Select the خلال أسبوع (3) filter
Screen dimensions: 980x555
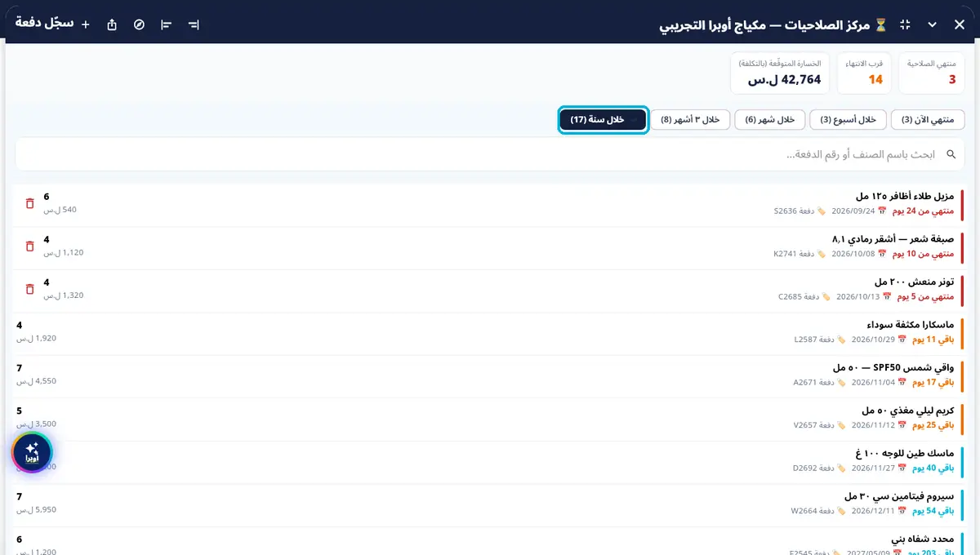pyautogui.click(x=848, y=120)
